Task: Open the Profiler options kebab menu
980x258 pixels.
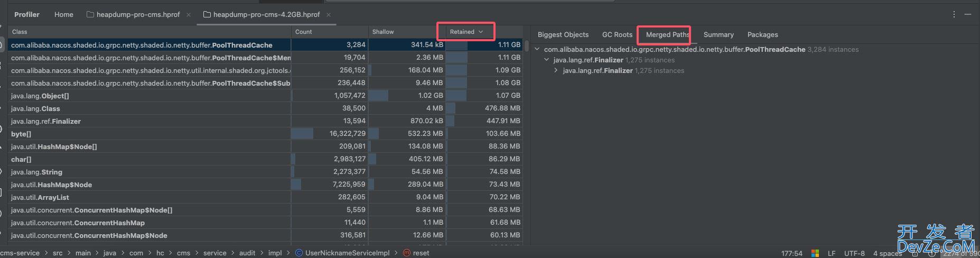Action: click(x=954, y=15)
